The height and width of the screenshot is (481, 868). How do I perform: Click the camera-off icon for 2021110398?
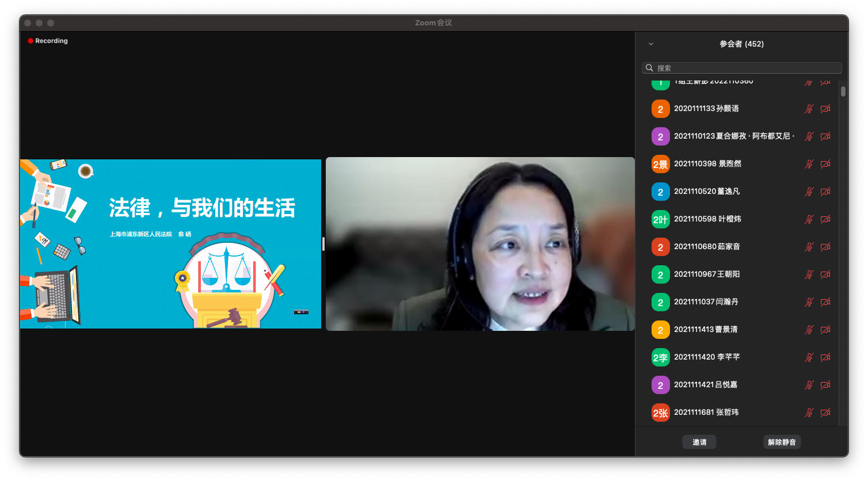[825, 164]
